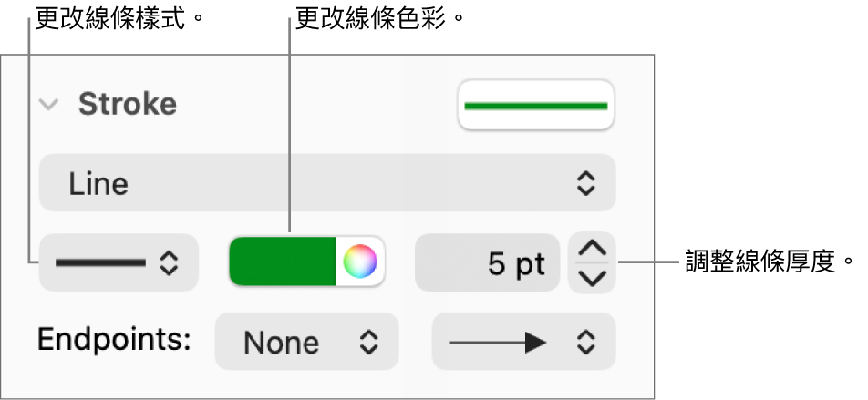Collapse the Stroke section disclosure chevron
The height and width of the screenshot is (400, 868).
(x=47, y=105)
